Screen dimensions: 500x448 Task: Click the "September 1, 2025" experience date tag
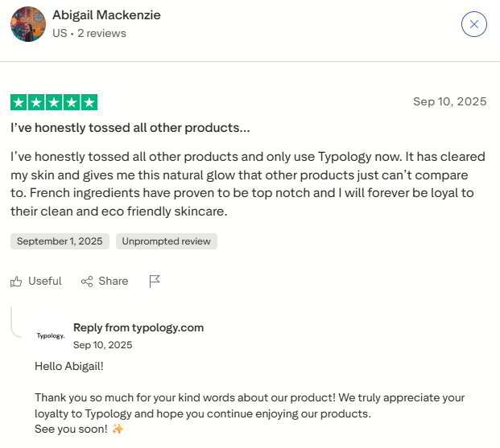point(60,241)
